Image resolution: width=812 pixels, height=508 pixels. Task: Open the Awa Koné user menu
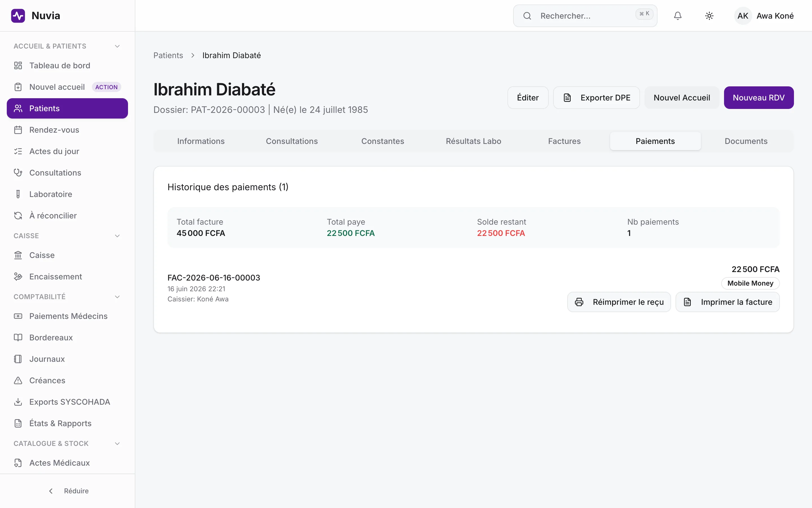[764, 16]
